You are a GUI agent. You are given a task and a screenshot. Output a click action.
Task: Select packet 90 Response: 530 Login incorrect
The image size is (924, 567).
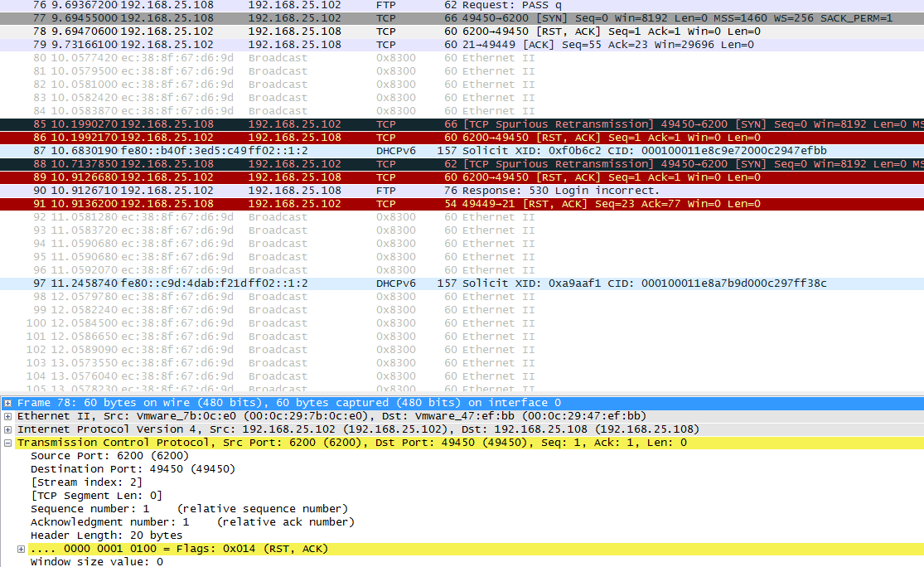point(414,191)
